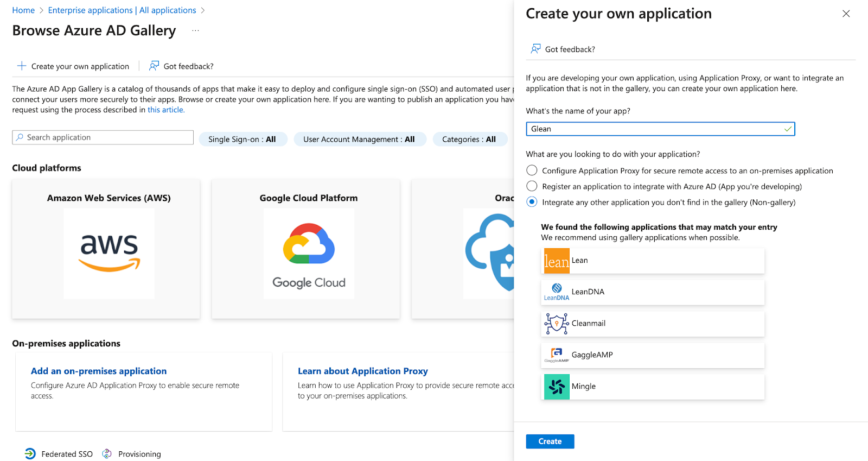Open the Single Sign-on filter
This screenshot has width=868, height=461.
tap(242, 140)
